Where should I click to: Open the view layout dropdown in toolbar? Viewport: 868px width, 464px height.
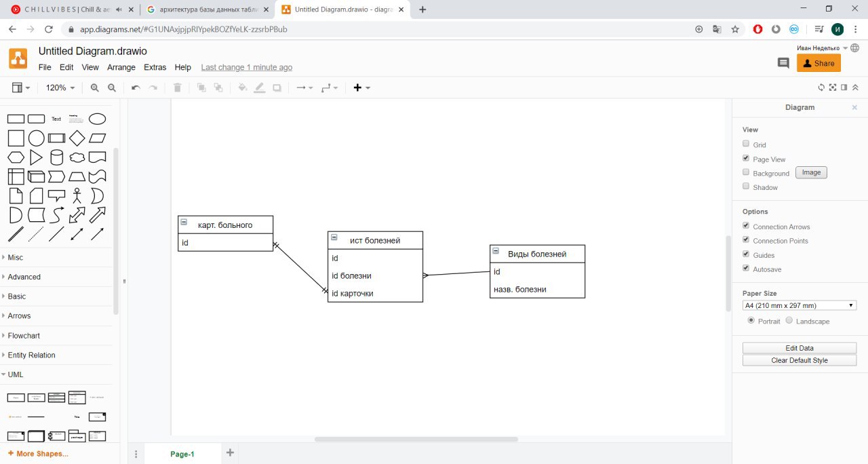tap(21, 88)
